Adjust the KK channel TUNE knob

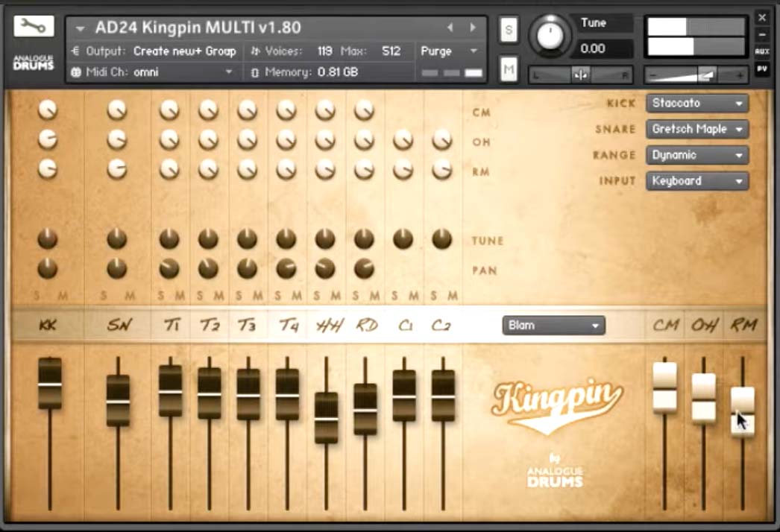48,239
